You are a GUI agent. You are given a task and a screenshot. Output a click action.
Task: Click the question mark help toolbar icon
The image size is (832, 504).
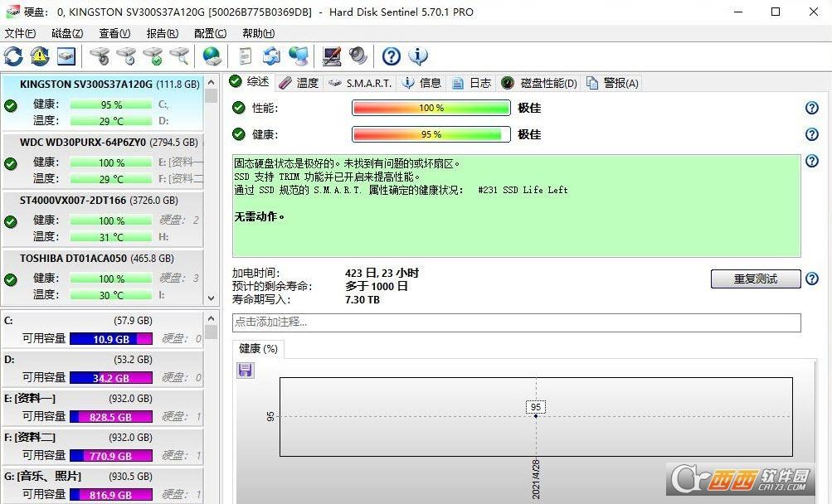pyautogui.click(x=391, y=56)
